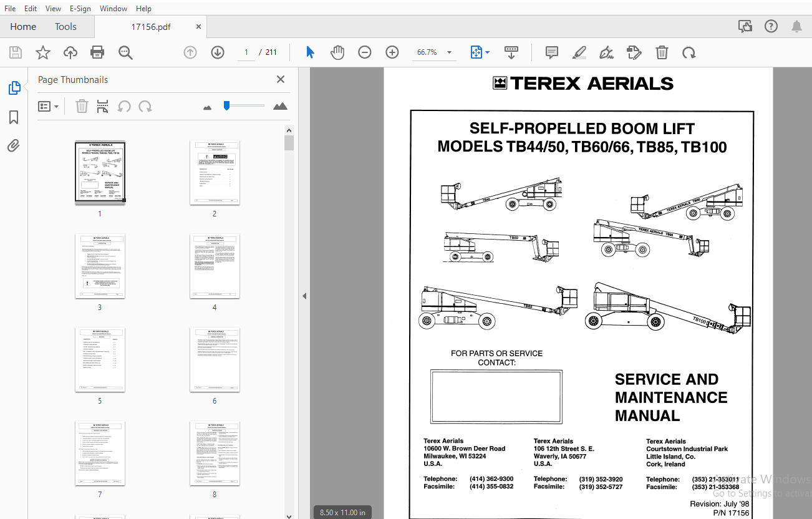Click the 'SERVICE AND MAINTENANCE MANUAL' heading
Screen dimensions: 812x519
671,397
